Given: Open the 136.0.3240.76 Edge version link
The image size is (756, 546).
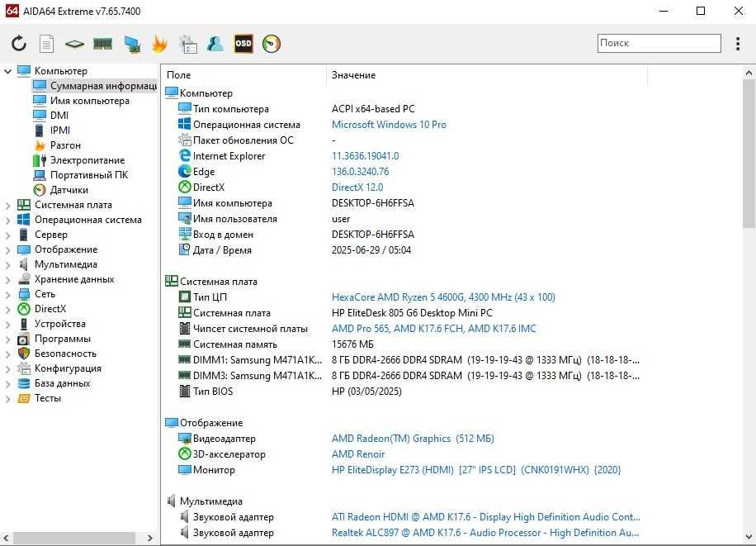Looking at the screenshot, I should [x=360, y=171].
